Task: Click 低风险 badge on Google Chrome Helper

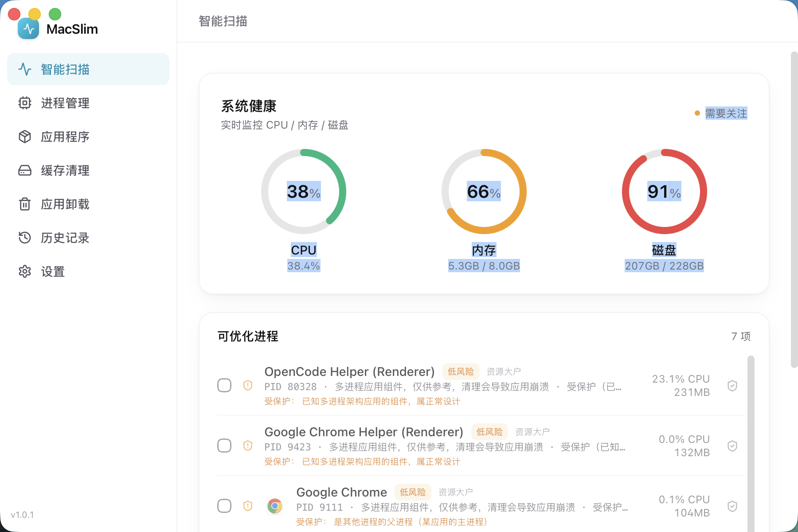Action: (x=489, y=432)
